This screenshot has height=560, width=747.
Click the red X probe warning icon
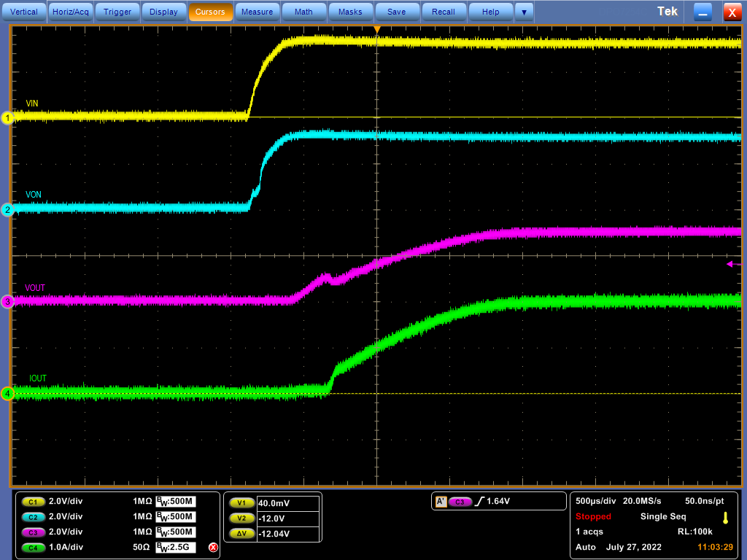tap(213, 547)
